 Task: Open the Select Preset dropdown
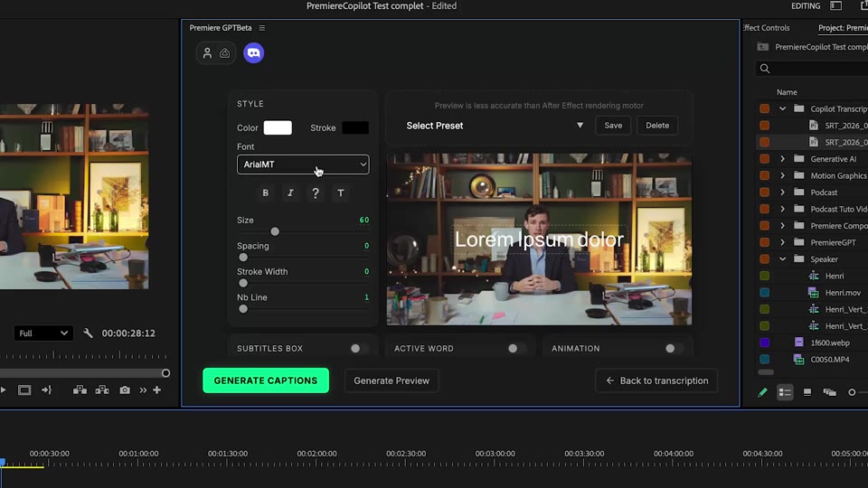tap(495, 126)
